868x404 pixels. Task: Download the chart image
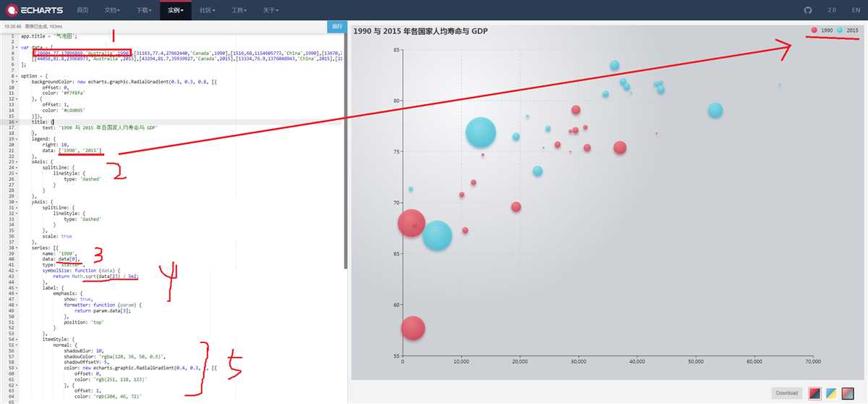(787, 393)
